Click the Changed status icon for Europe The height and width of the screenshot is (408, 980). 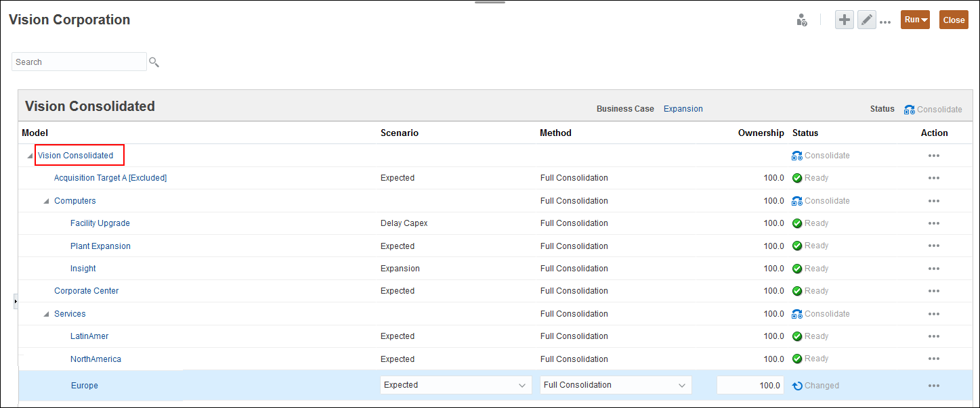[x=798, y=386]
